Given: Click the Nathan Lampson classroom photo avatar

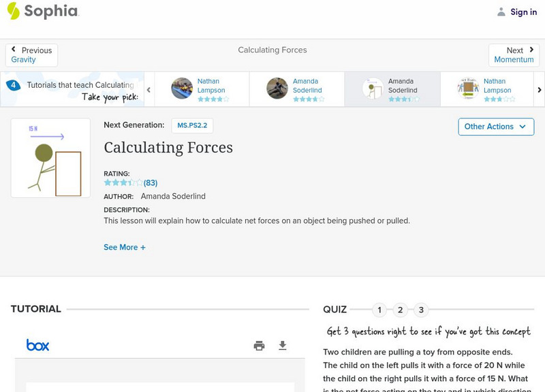Looking at the screenshot, I should tap(182, 88).
